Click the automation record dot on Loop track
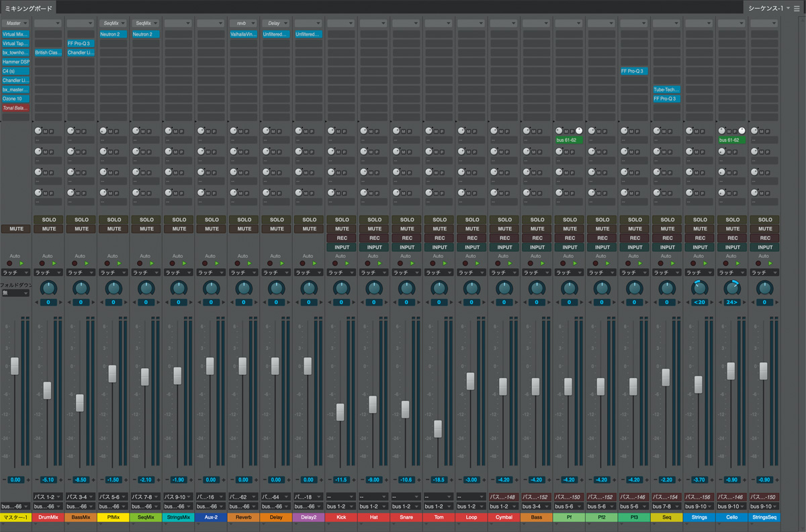 pyautogui.click(x=465, y=263)
